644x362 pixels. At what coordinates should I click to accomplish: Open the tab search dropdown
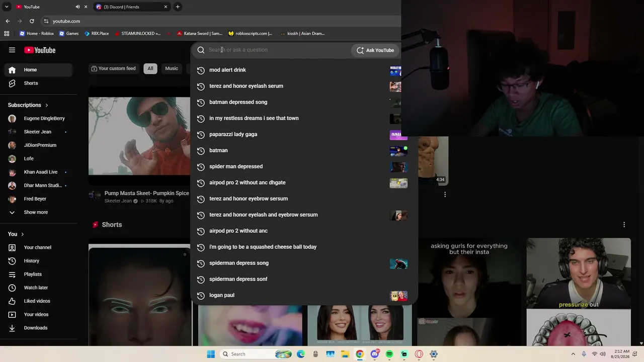(7, 7)
